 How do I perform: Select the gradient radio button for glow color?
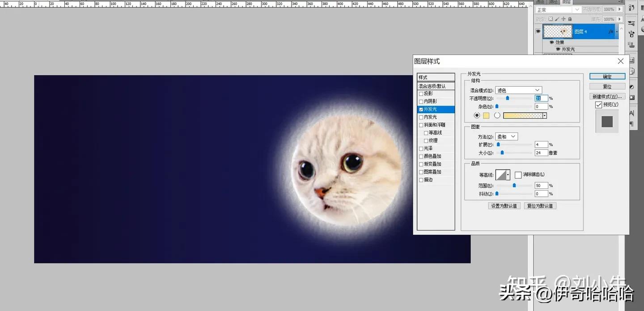(x=497, y=115)
